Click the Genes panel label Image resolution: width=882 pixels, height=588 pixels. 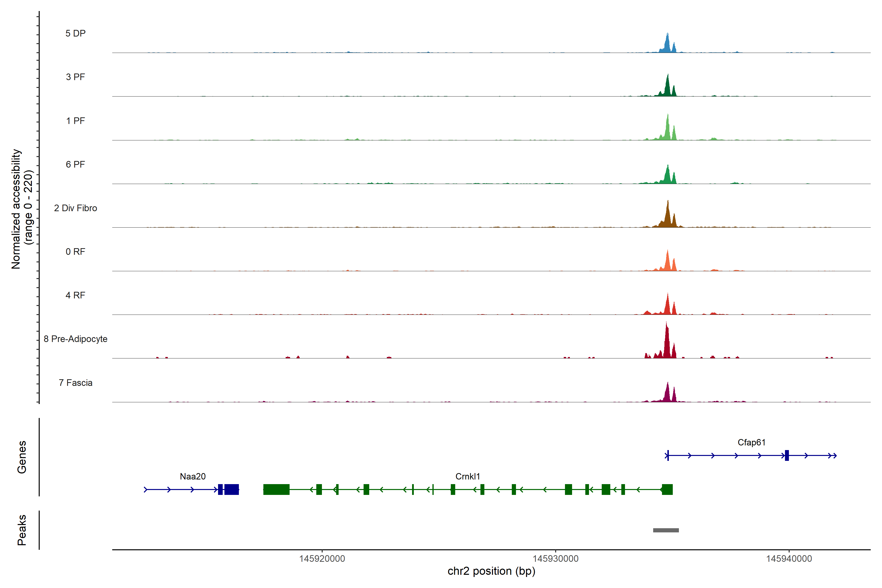click(22, 457)
